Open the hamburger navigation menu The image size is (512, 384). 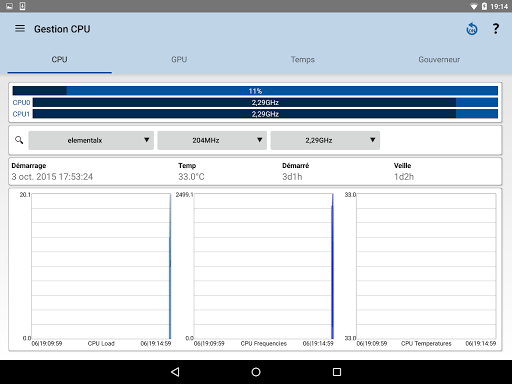pyautogui.click(x=20, y=29)
